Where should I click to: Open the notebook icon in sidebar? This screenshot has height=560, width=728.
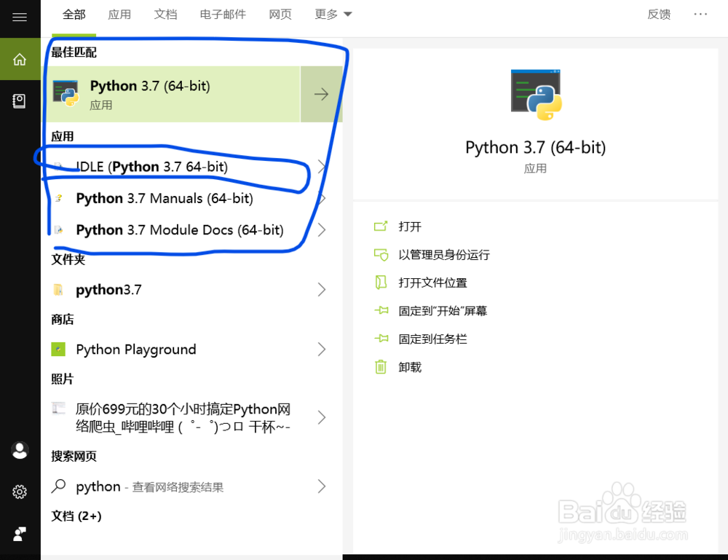[x=19, y=100]
